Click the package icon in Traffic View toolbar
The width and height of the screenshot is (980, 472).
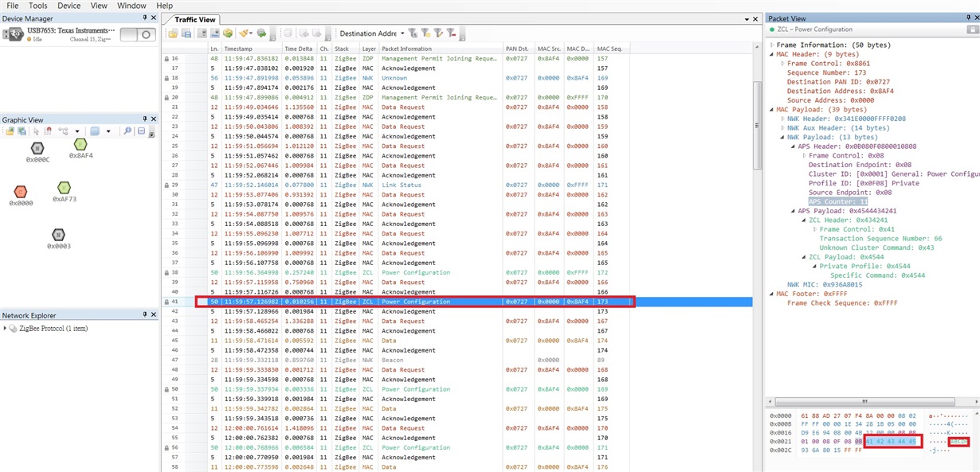click(228, 33)
